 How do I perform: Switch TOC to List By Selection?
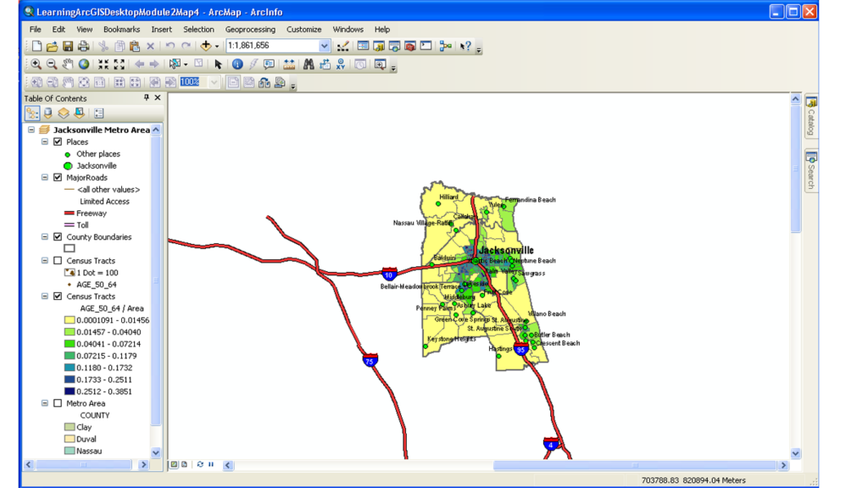pyautogui.click(x=80, y=114)
